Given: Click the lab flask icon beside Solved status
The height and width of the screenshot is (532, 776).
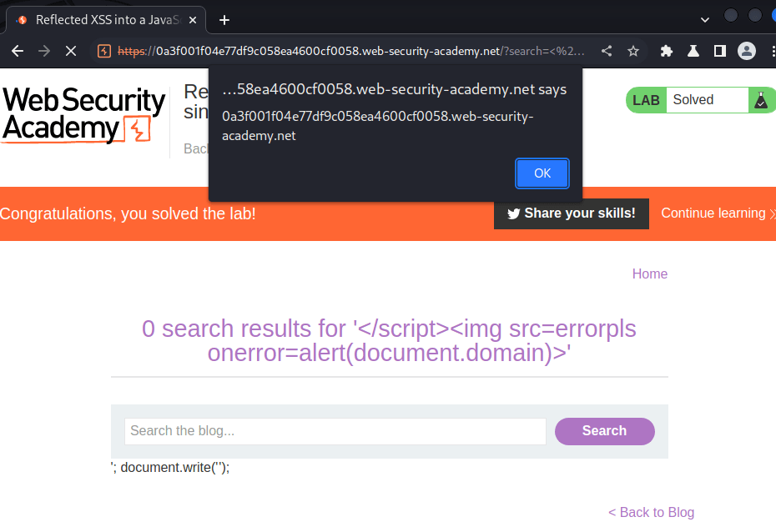Looking at the screenshot, I should (760, 100).
